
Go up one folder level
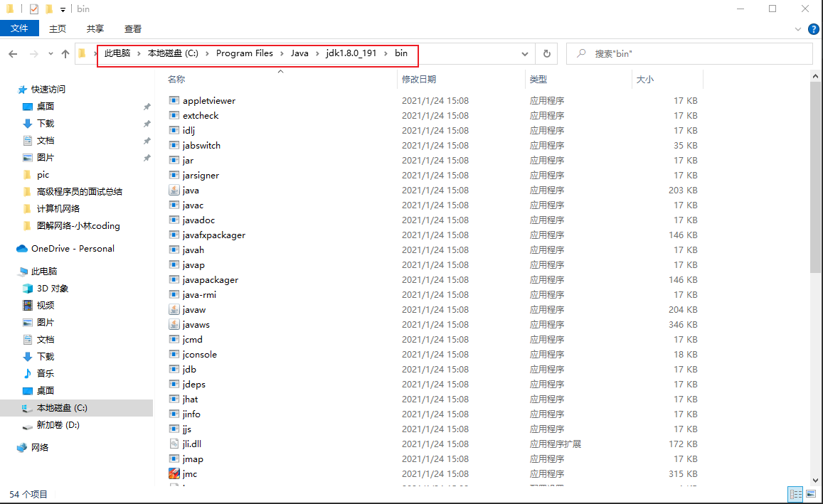65,53
